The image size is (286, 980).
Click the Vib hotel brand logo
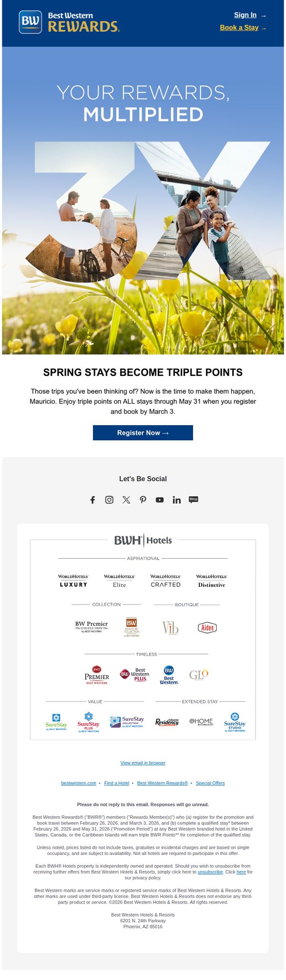tap(170, 628)
